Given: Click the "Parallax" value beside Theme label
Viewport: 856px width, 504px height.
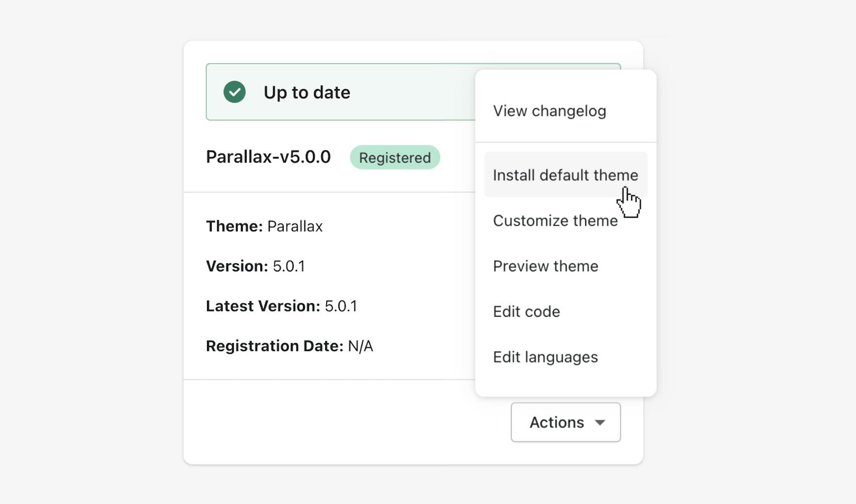Looking at the screenshot, I should pyautogui.click(x=295, y=226).
